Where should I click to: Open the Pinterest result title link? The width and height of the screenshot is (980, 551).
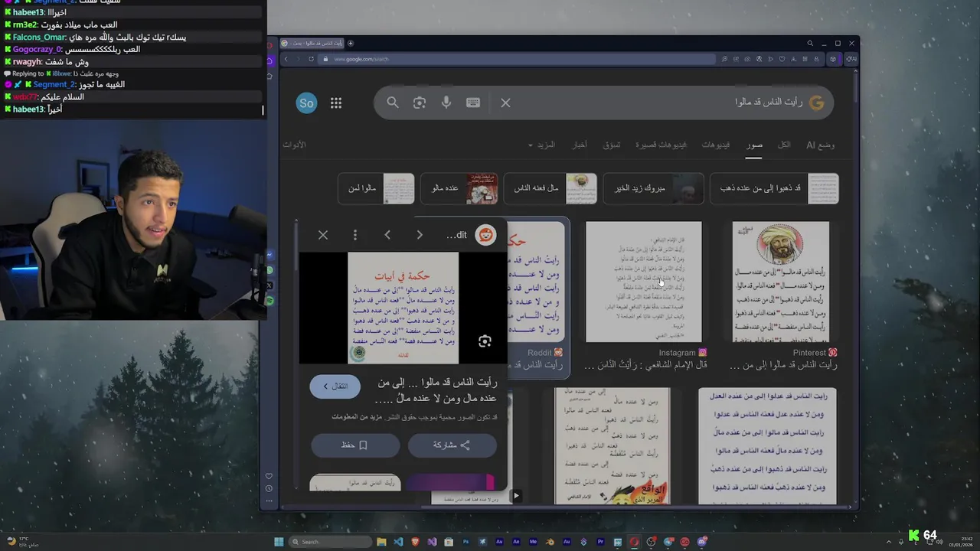[783, 365]
